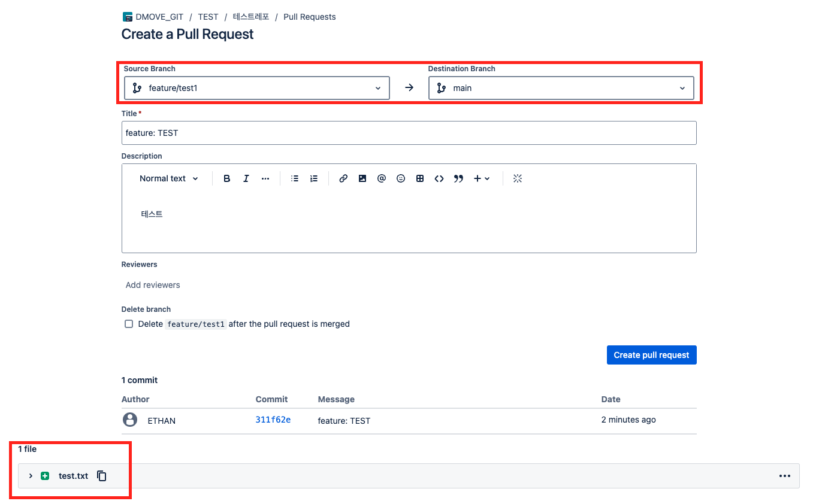
Task: Open the Normal text style dropdown
Action: 168,178
